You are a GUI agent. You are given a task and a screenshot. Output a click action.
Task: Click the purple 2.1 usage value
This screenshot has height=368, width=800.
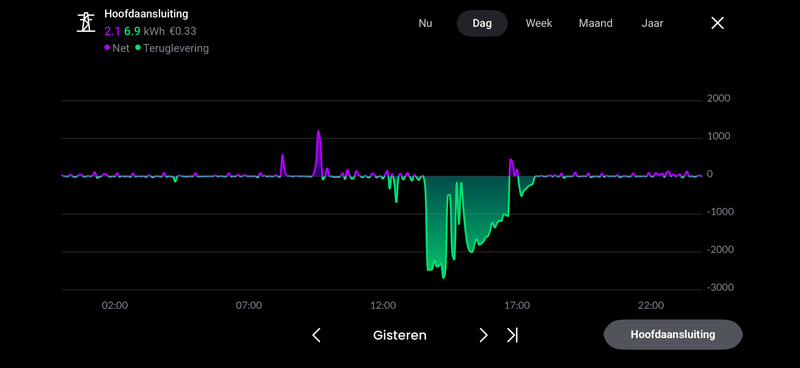(x=112, y=31)
